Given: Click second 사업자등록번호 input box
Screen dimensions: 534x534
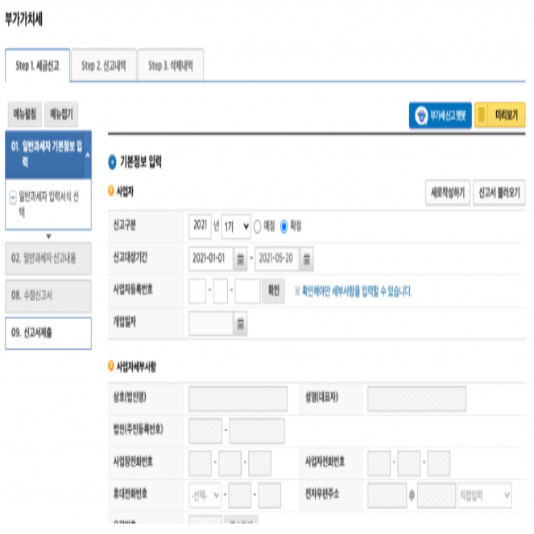Looking at the screenshot, I should [220, 291].
